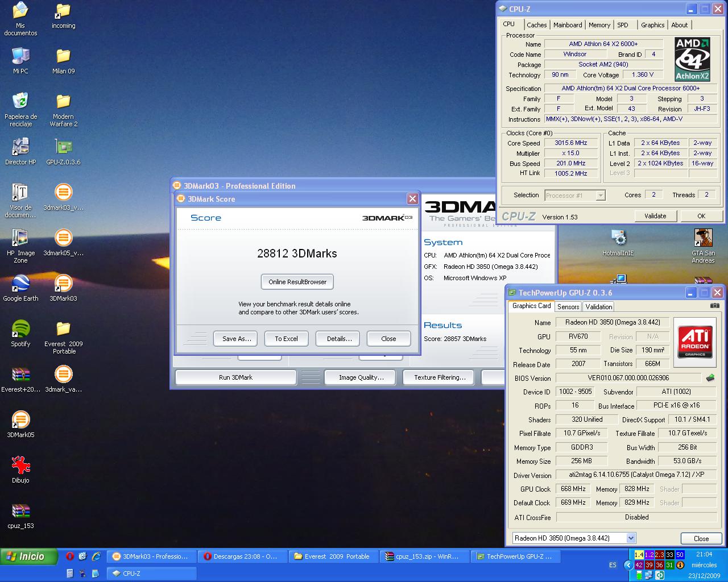Image resolution: width=728 pixels, height=582 pixels.
Task: Select the cpuz_153 archive icon
Action: [x=20, y=515]
